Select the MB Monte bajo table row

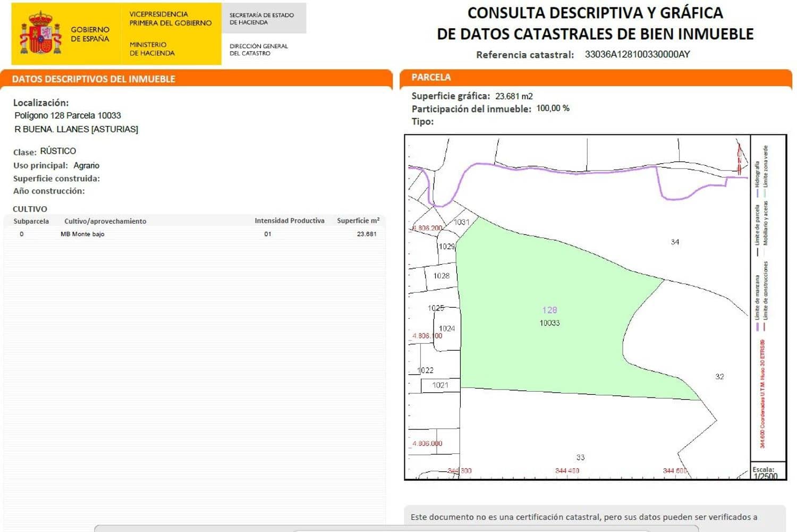(82, 234)
